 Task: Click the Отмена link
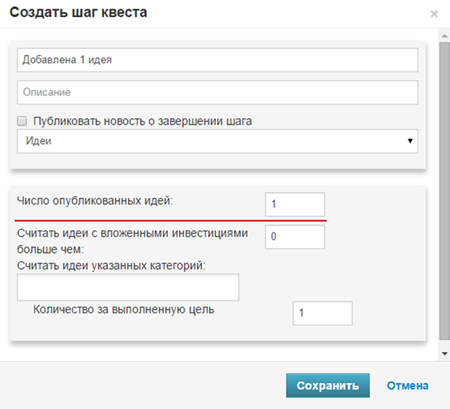point(408,386)
